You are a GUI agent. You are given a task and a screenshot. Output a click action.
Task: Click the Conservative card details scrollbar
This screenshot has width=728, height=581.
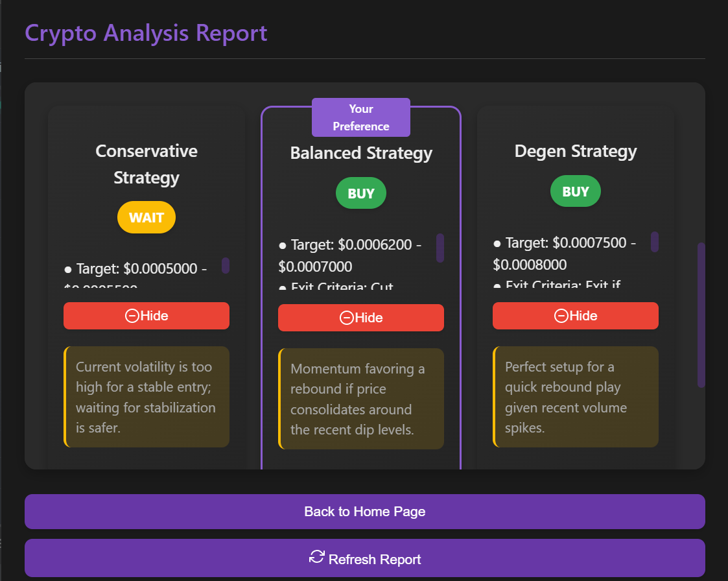pos(226,265)
